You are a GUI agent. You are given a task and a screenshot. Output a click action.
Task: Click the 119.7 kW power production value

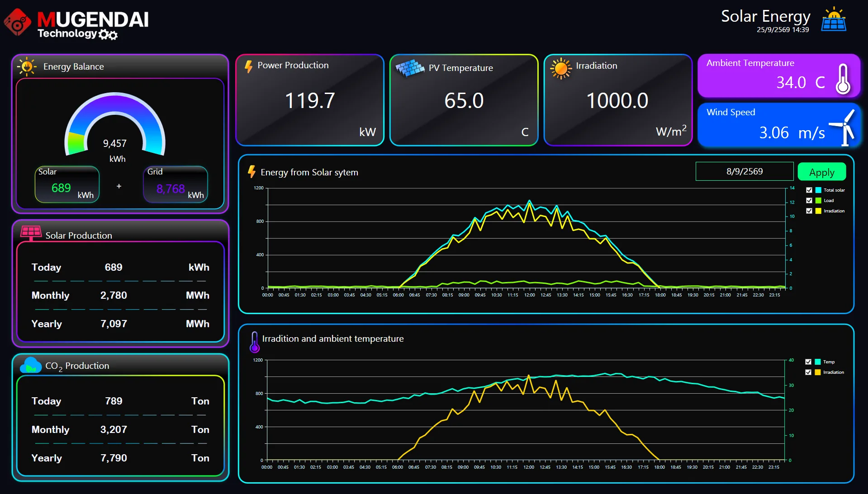310,101
